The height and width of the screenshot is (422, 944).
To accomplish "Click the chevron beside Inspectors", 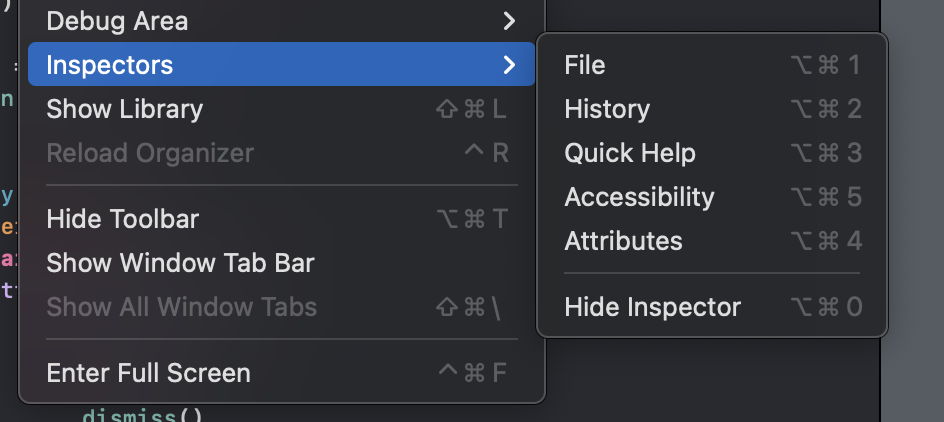I will [x=509, y=65].
